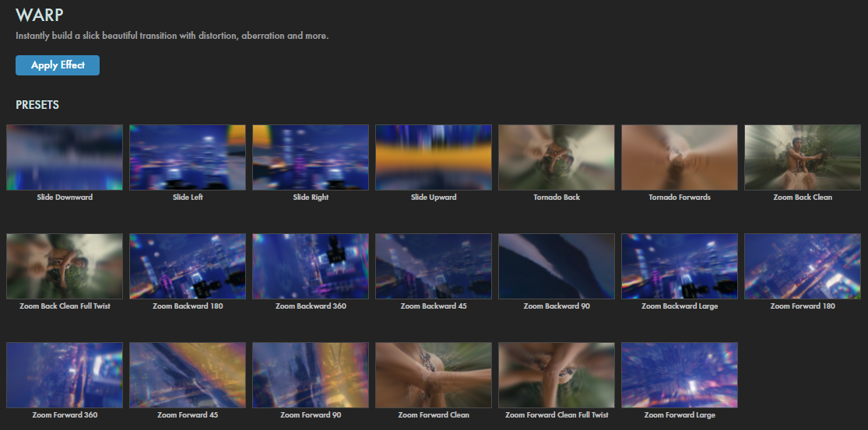This screenshot has width=868, height=430.
Task: Select the Slide Downward preset thumbnail
Action: coord(65,157)
